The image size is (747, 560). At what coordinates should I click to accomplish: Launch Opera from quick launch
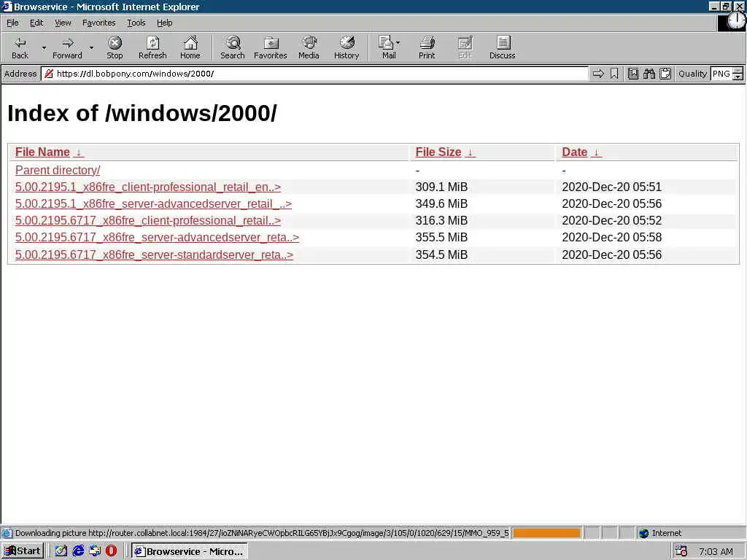coord(112,551)
